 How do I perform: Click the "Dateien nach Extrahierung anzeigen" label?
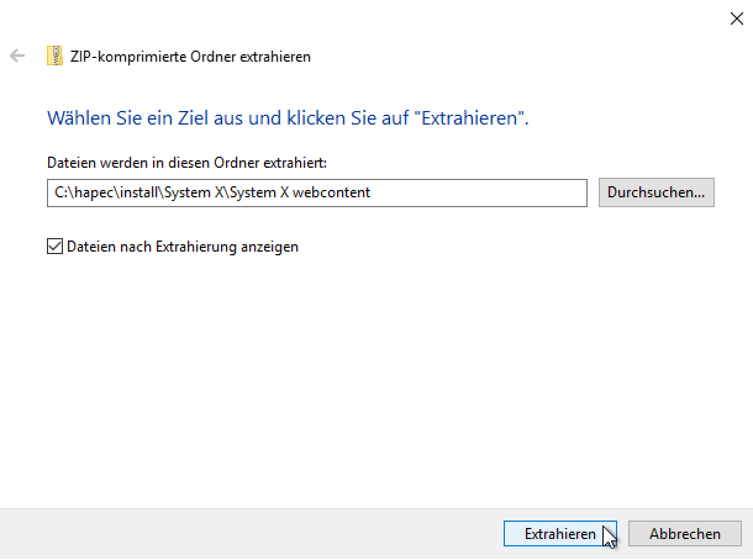pos(183,247)
